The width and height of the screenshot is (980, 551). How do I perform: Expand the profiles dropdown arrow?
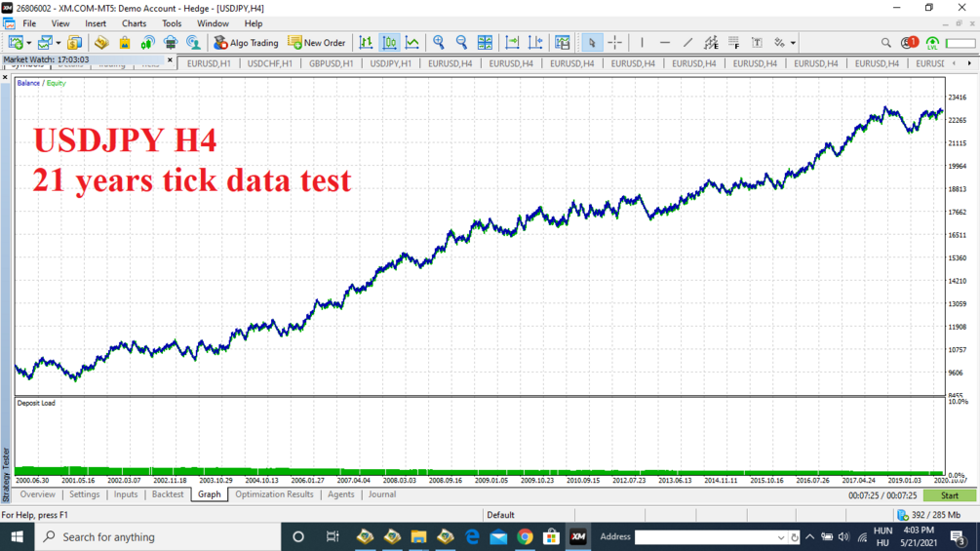pyautogui.click(x=59, y=43)
